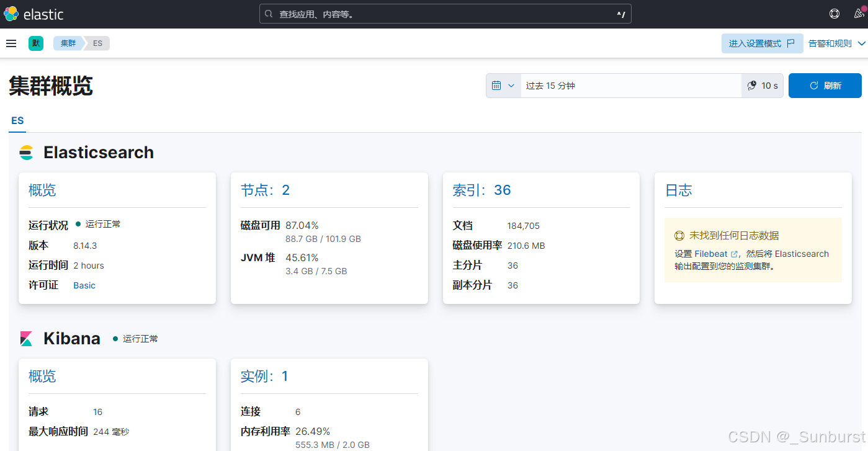
Task: Open the 节点: 2 link
Action: click(265, 190)
